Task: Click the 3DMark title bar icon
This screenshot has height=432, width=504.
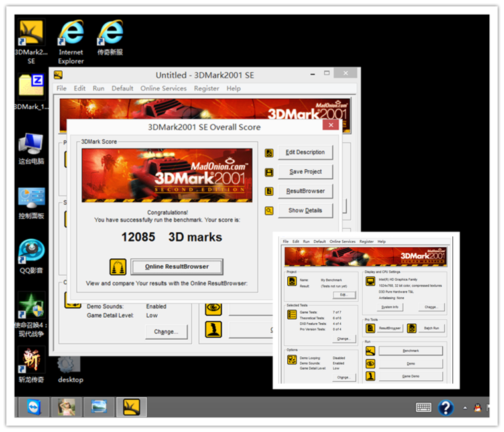Action: click(58, 75)
